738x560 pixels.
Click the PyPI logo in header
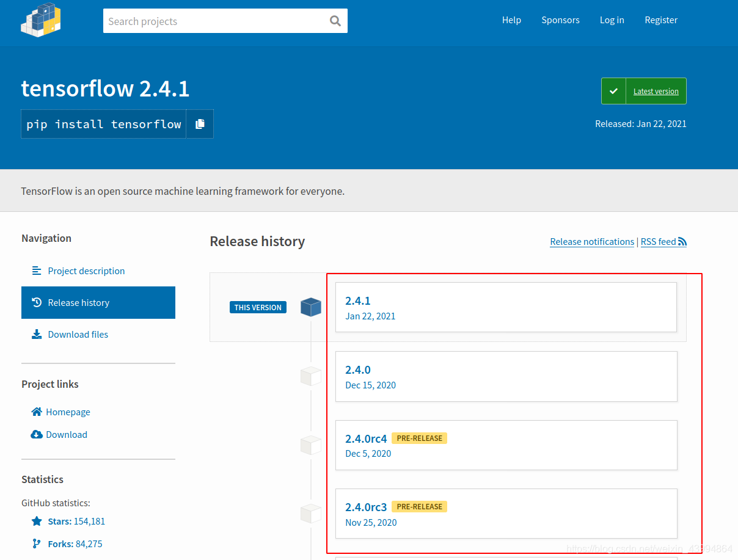click(x=41, y=20)
